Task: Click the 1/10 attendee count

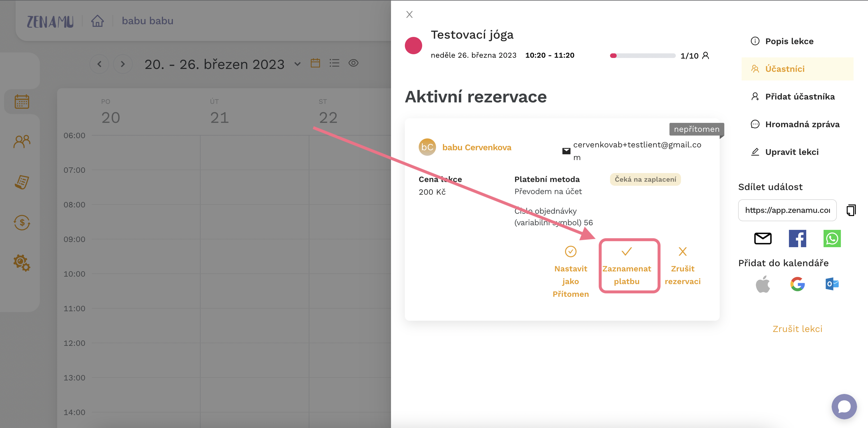Action: 689,56
